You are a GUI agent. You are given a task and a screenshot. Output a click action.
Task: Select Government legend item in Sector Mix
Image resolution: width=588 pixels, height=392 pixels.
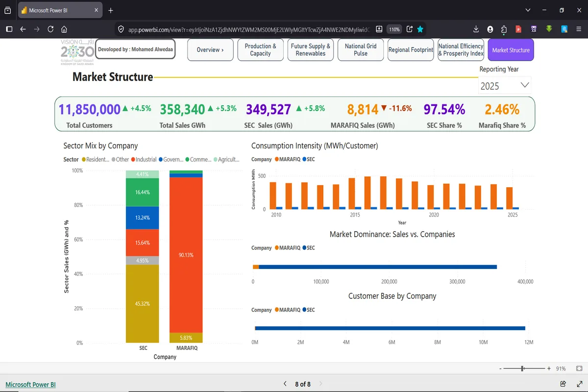[x=171, y=159]
